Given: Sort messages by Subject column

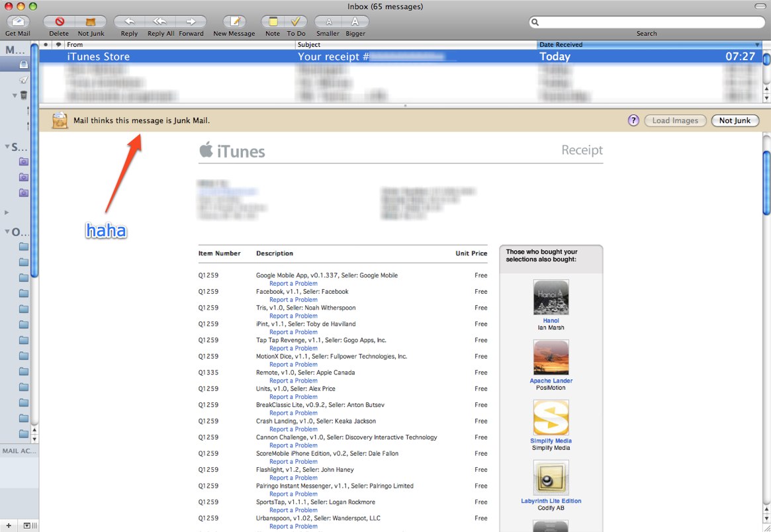Looking at the screenshot, I should click(x=309, y=44).
